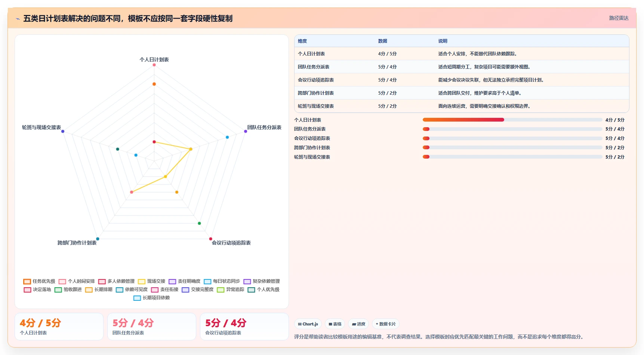Hide the 责任明确度 legend series

(184, 281)
